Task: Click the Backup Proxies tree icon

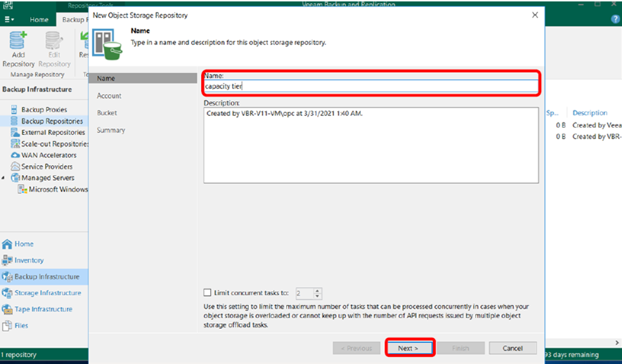Action: coord(14,110)
